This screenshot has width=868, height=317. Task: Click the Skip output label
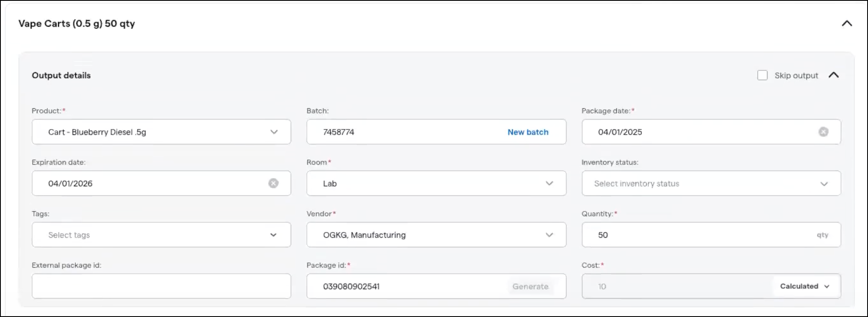[796, 76]
